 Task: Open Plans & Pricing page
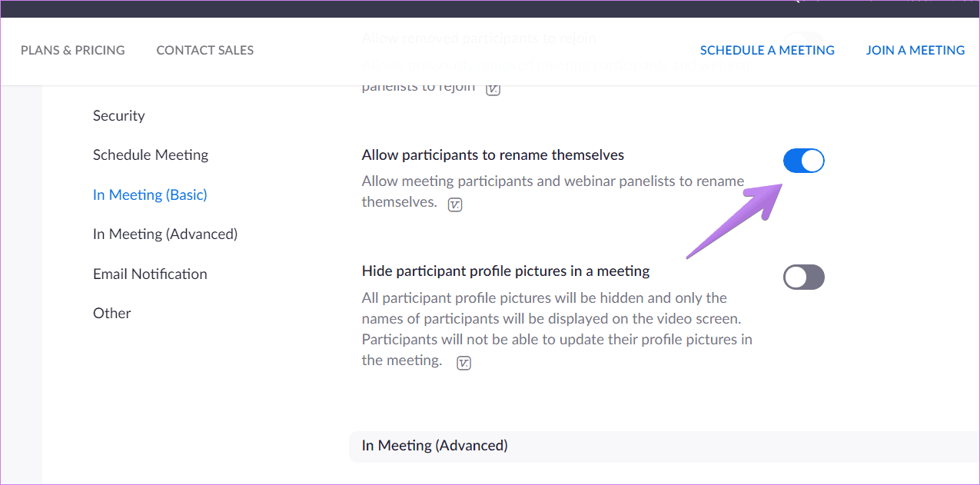(73, 50)
